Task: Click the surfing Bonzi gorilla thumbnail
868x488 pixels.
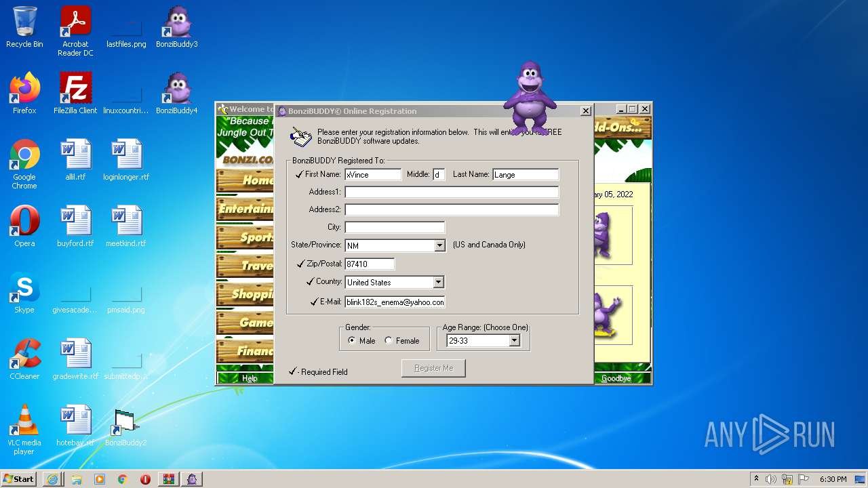Action: click(x=613, y=315)
